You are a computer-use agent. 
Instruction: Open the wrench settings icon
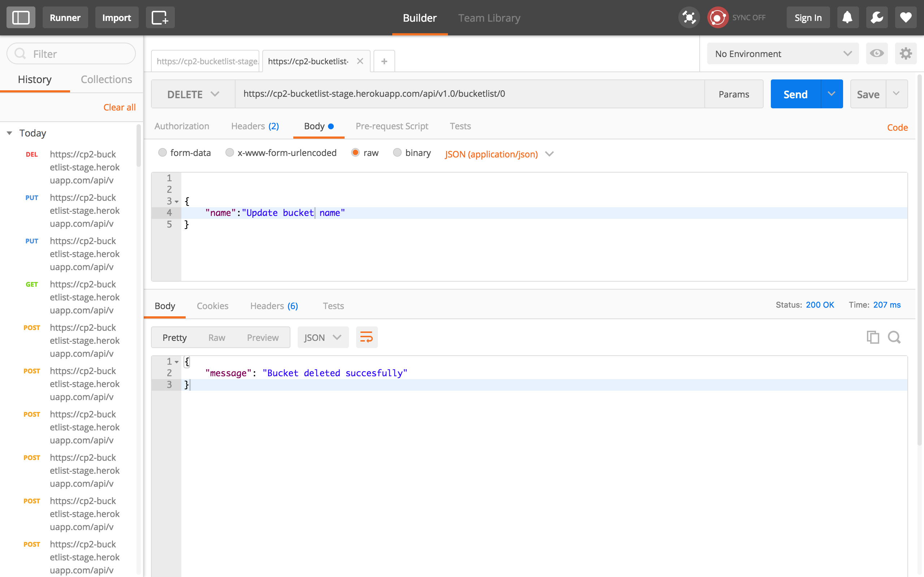coord(876,18)
